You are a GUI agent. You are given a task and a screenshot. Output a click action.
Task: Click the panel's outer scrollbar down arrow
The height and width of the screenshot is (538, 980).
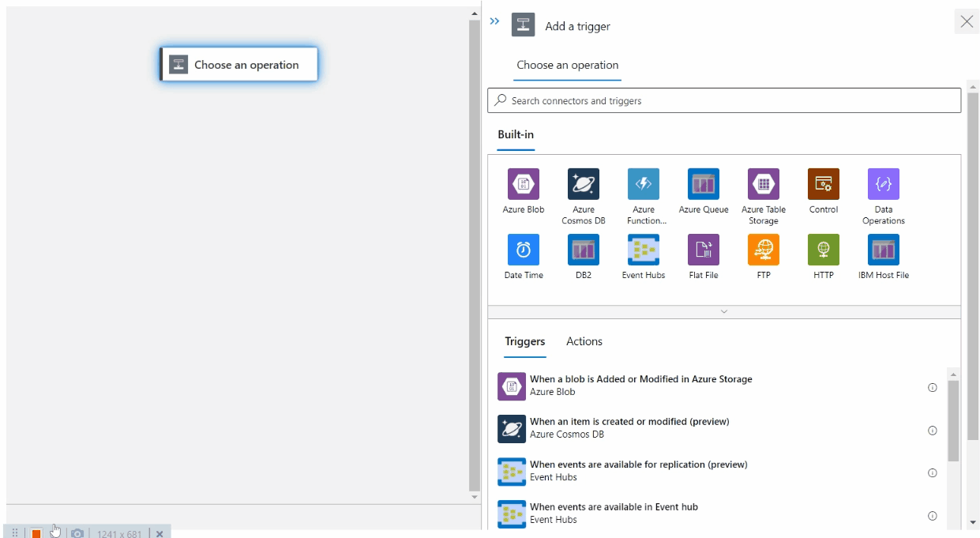(x=973, y=522)
